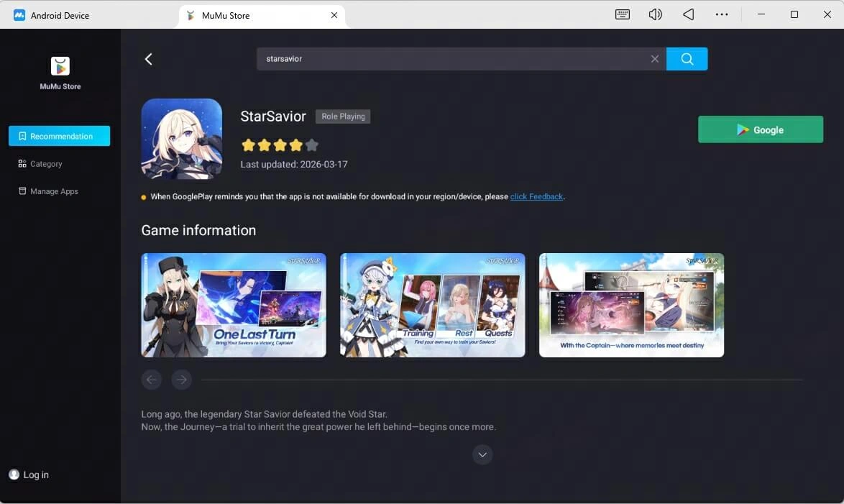Click the green Google install button
The image size is (844, 504).
[x=760, y=129]
